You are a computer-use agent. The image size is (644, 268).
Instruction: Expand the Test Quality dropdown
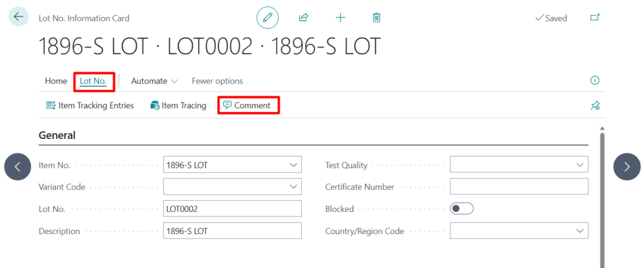point(579,165)
